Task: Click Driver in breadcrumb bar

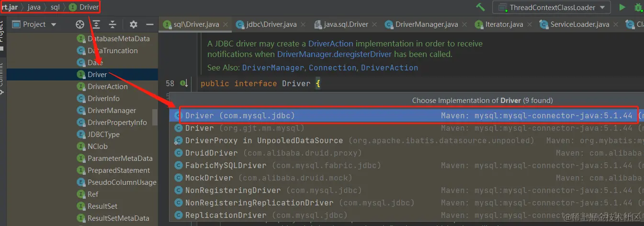Action: pyautogui.click(x=84, y=7)
